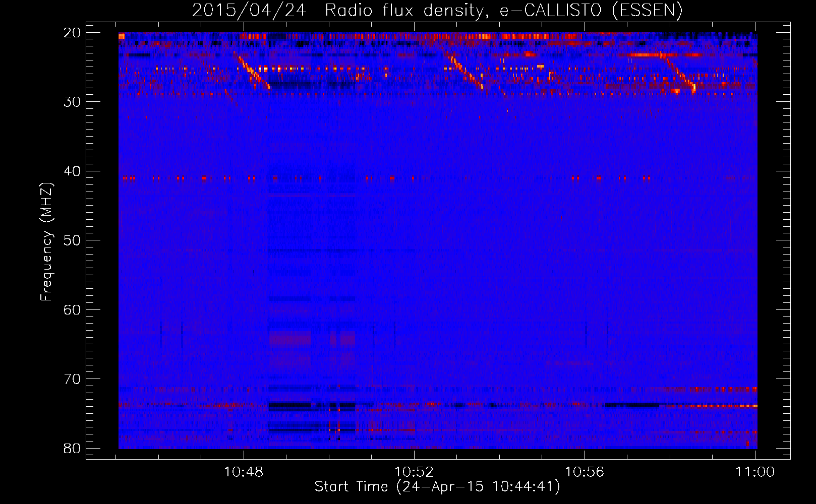
Task: Click the 50 MHz frequency tick label
Action: (72, 240)
